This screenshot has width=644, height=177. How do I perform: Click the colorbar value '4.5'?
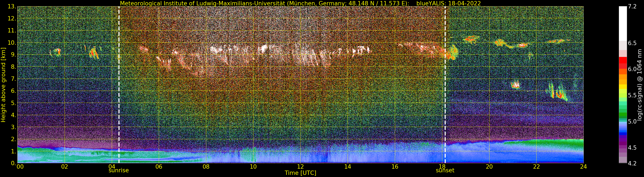click(632, 148)
